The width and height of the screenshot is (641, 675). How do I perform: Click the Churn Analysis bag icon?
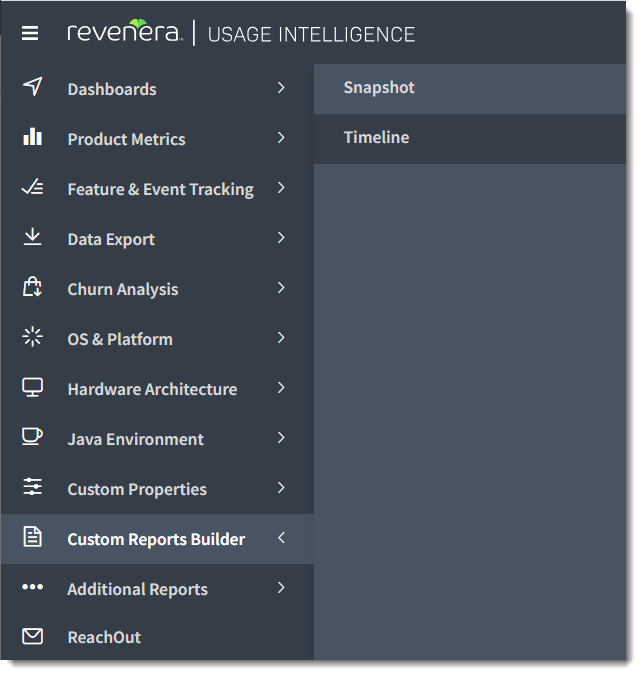coord(32,287)
